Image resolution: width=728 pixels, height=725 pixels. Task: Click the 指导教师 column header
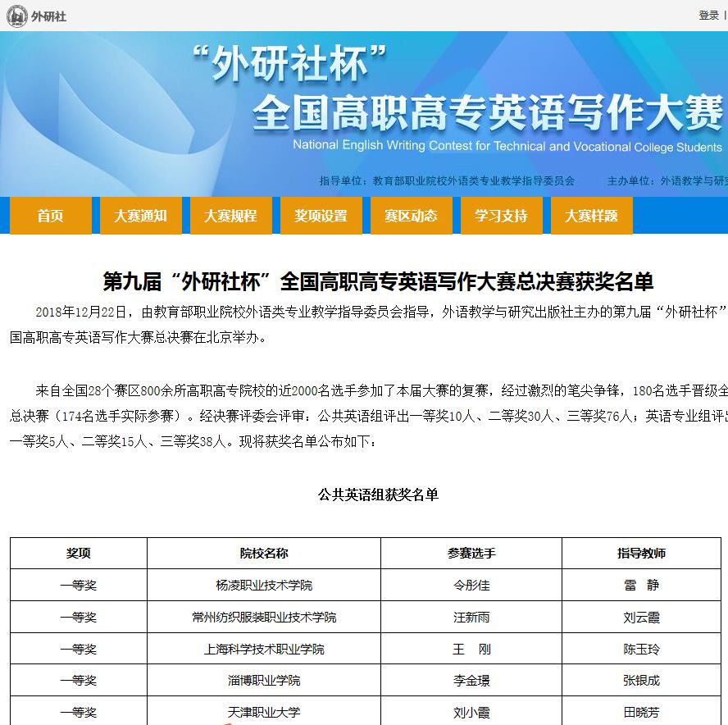[641, 554]
